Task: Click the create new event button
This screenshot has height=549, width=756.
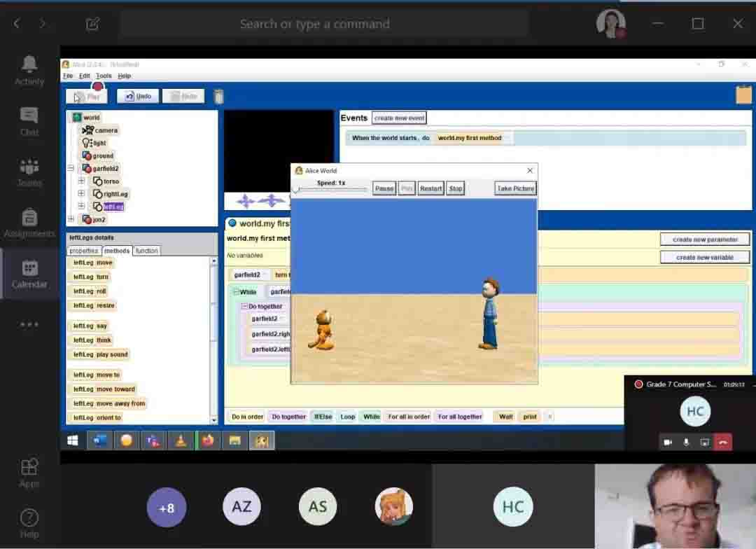Action: [x=399, y=118]
